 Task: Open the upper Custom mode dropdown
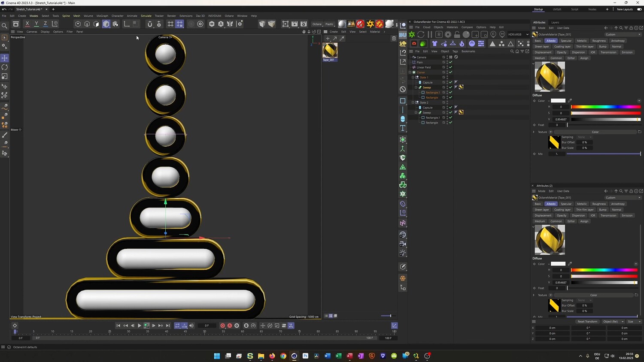click(x=623, y=34)
